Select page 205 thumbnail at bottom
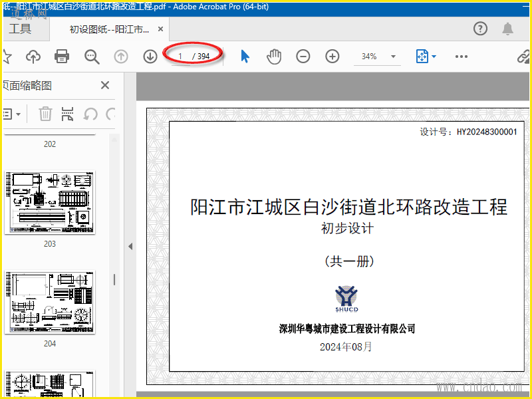Screen dimensions: 532x399 [50, 384]
